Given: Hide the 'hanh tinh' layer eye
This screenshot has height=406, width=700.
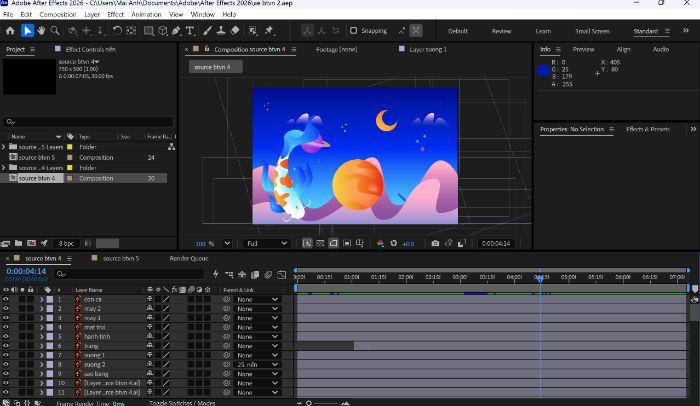Looking at the screenshot, I should (x=6, y=336).
